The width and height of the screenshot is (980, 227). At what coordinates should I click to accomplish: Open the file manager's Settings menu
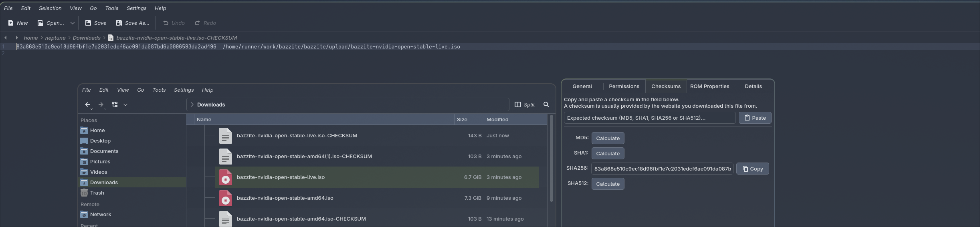[x=184, y=90]
